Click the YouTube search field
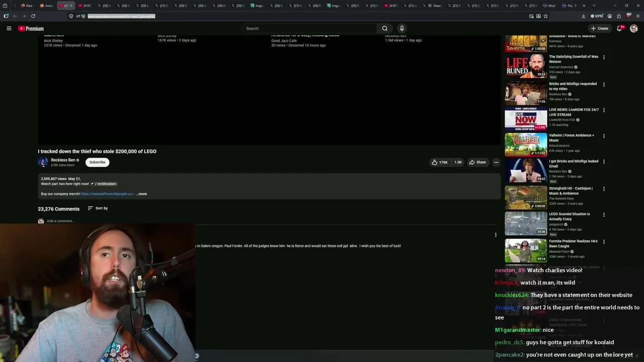Image resolution: width=644 pixels, height=362 pixels. (x=309, y=29)
